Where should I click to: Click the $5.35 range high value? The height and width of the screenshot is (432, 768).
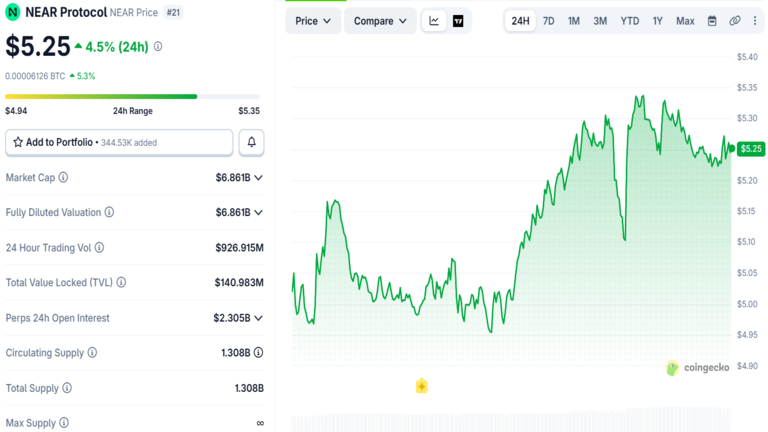[249, 111]
